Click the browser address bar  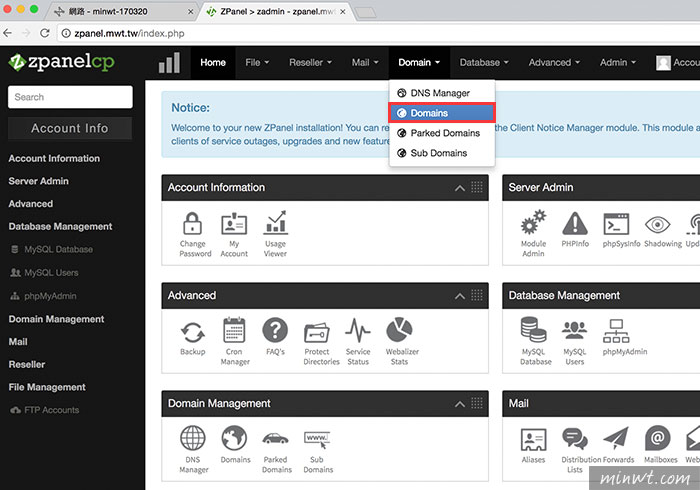coord(379,33)
